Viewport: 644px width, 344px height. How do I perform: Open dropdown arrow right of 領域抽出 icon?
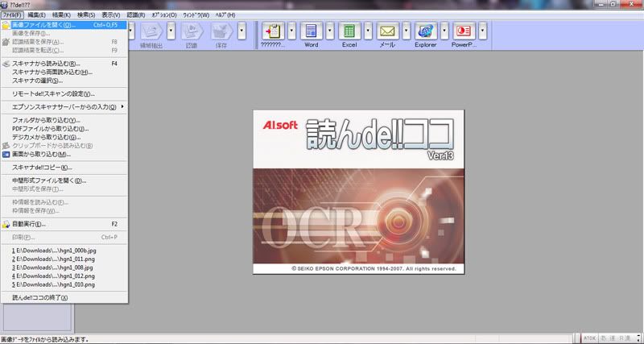171,31
